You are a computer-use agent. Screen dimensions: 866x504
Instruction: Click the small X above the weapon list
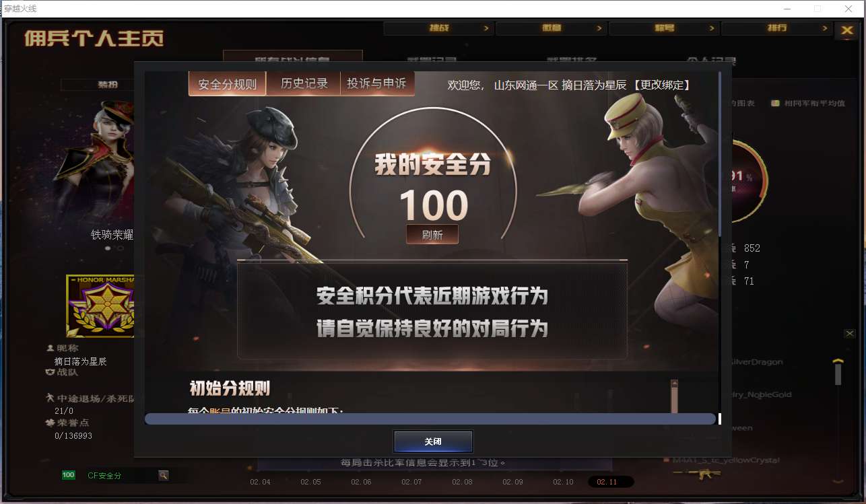(x=849, y=334)
